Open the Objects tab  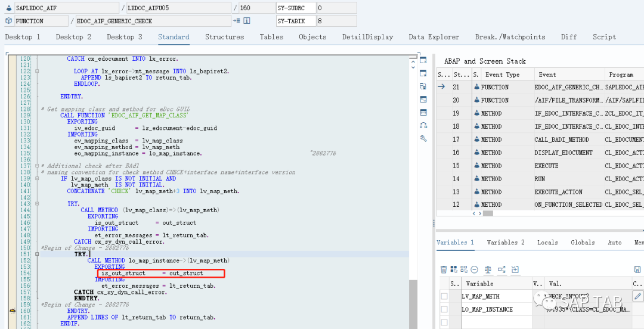[x=312, y=37]
